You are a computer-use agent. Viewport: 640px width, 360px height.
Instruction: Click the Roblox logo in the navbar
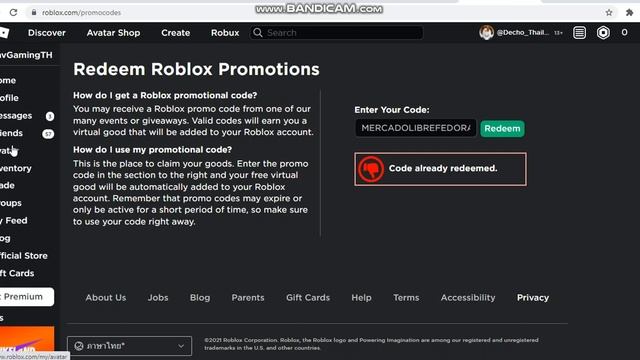pyautogui.click(x=4, y=33)
